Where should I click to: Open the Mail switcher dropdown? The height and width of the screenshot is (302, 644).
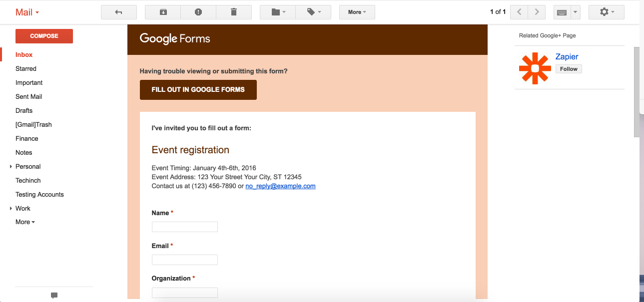point(27,12)
